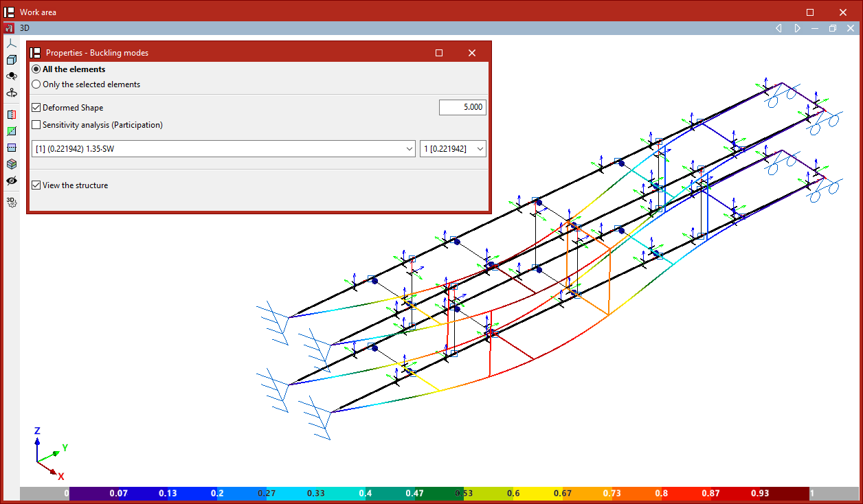Open the 1.35·SW load combination dropdown
The width and height of the screenshot is (863, 504).
[x=223, y=148]
